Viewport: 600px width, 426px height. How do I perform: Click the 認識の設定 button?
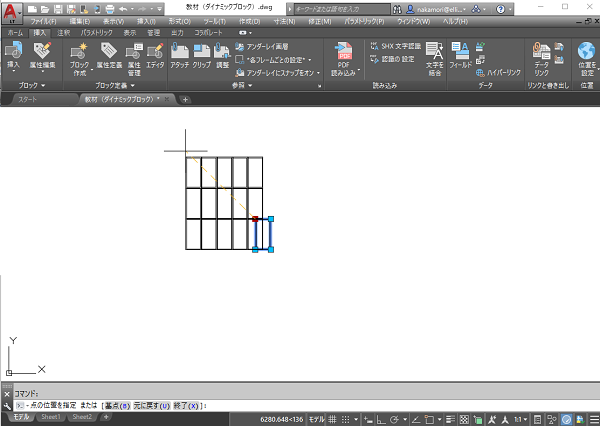[392, 59]
